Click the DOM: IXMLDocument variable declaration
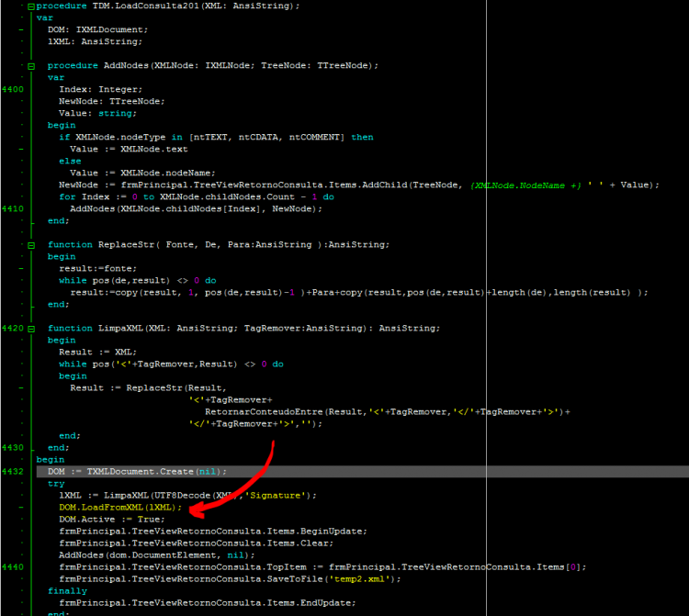This screenshot has width=689, height=616. [97, 30]
